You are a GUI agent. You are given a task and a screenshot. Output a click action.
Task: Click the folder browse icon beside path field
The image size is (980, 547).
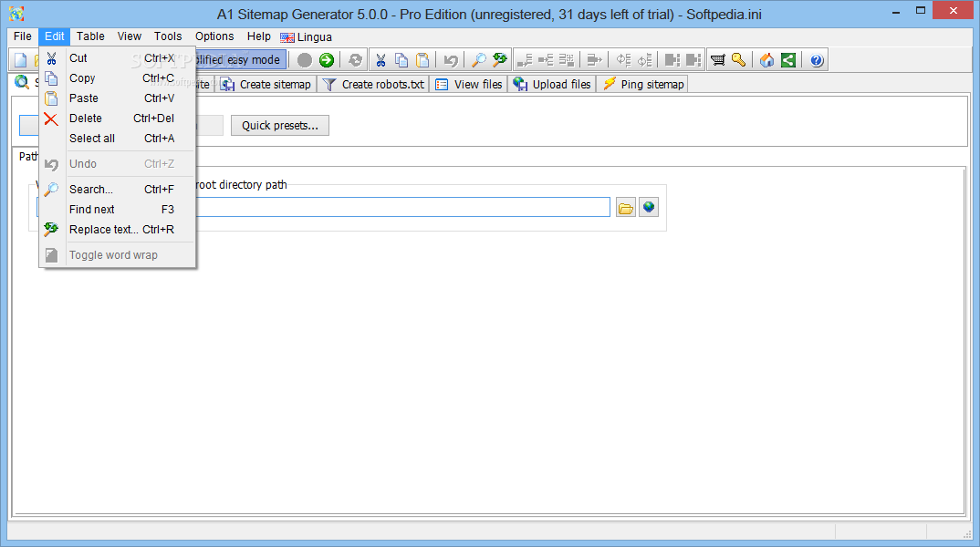coord(626,208)
